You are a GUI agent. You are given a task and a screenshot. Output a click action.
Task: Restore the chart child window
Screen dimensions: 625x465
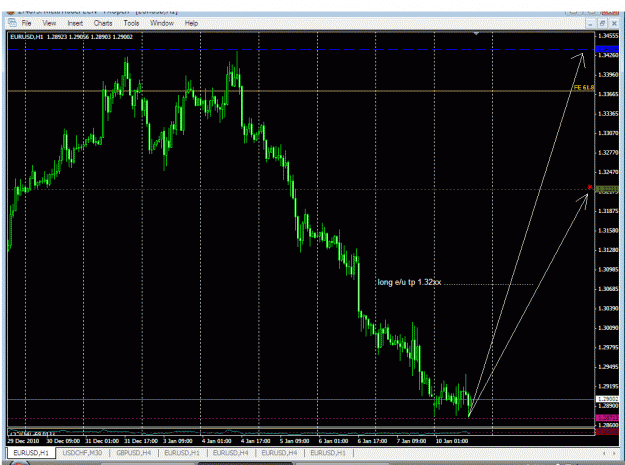click(602, 24)
